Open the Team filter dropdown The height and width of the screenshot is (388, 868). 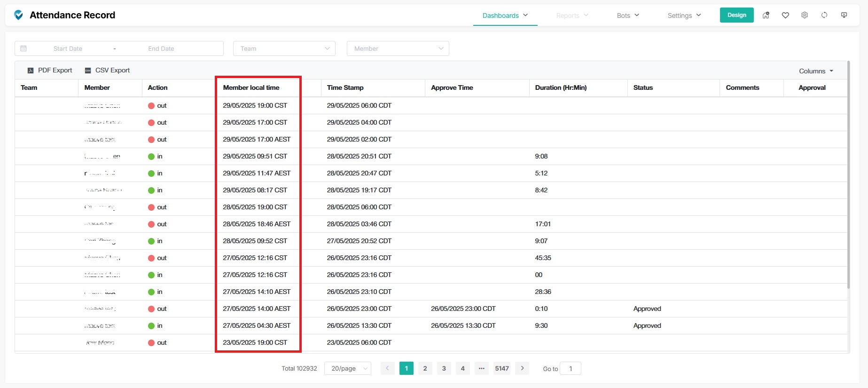[284, 48]
